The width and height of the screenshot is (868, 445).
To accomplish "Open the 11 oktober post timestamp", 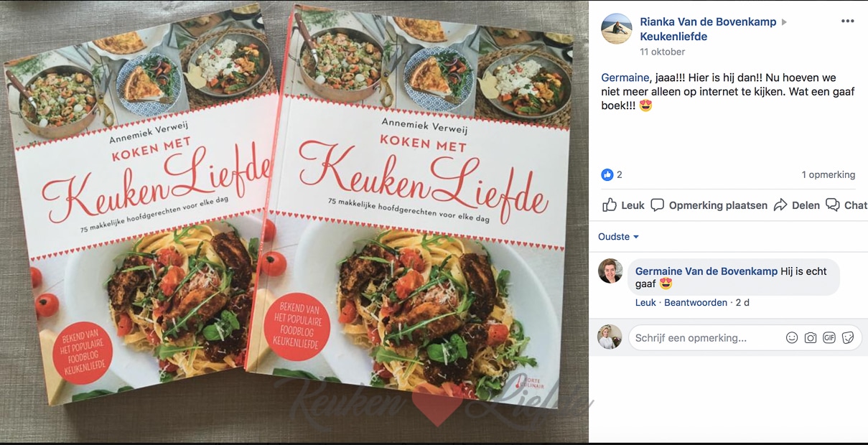I will 662,52.
